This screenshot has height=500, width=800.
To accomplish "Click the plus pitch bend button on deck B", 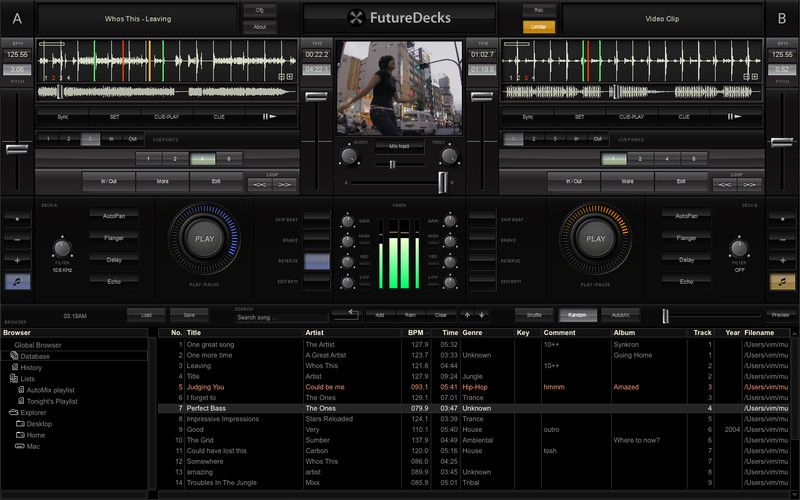I will (x=782, y=260).
